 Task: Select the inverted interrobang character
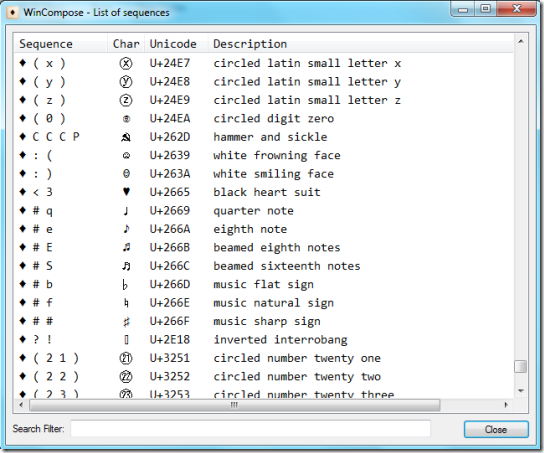click(x=126, y=340)
